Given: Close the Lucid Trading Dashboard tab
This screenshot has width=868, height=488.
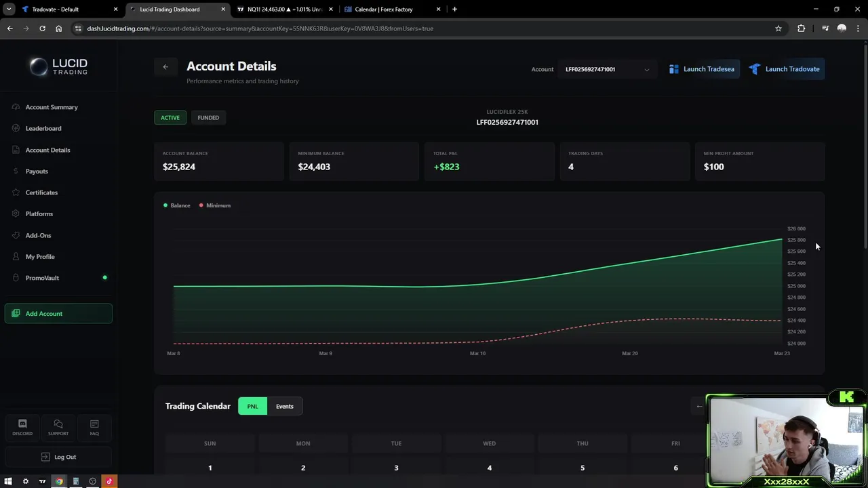Looking at the screenshot, I should [223, 9].
